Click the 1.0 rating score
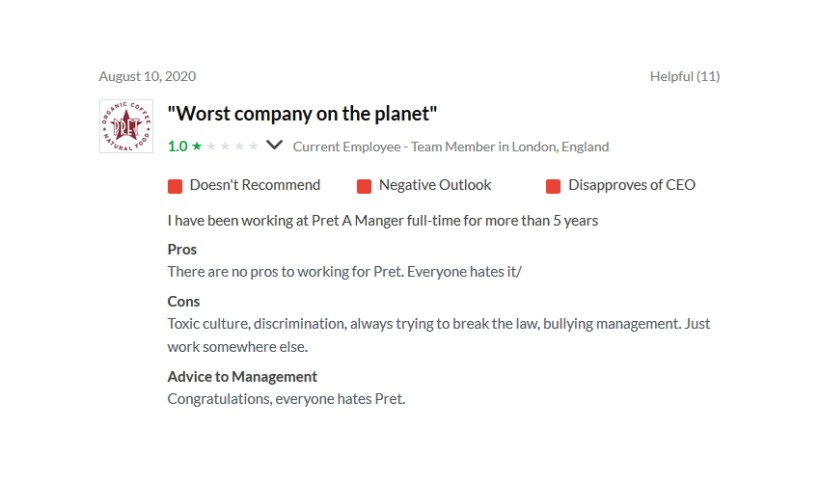This screenshot has height=482, width=820. pyautogui.click(x=177, y=146)
